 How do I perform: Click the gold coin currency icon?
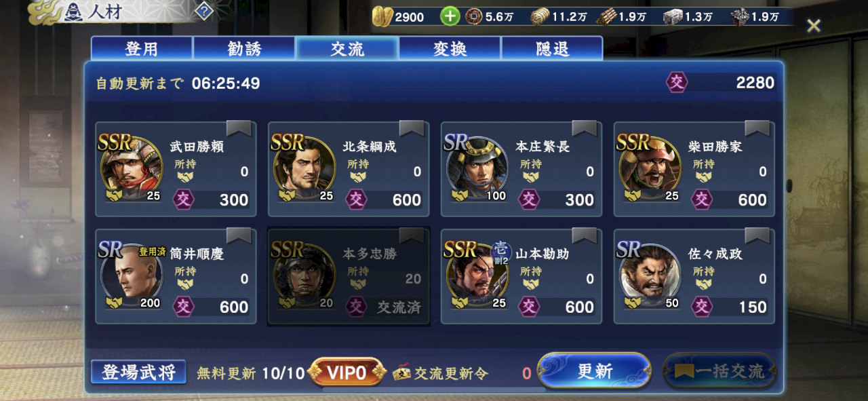pos(383,16)
